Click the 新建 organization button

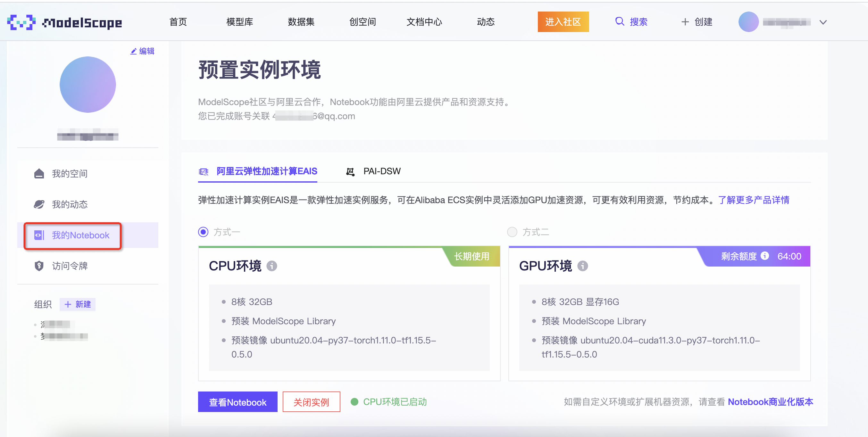[78, 304]
